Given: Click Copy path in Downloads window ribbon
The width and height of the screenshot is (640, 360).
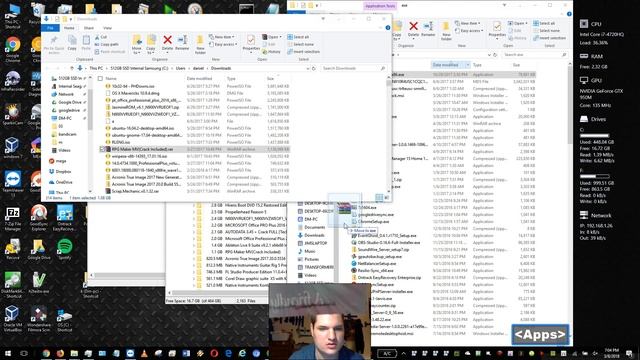Looking at the screenshot, I should pos(107,44).
